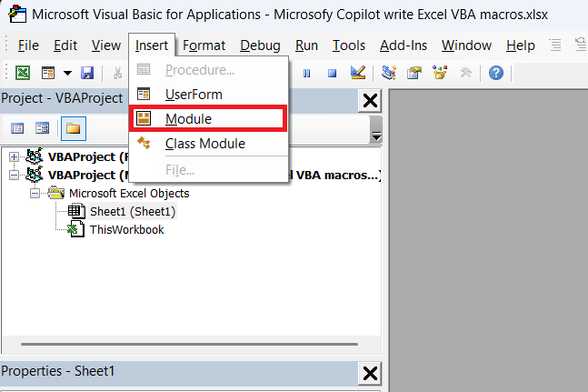Click the horizontal scrollbar in the Project pane

(x=189, y=344)
